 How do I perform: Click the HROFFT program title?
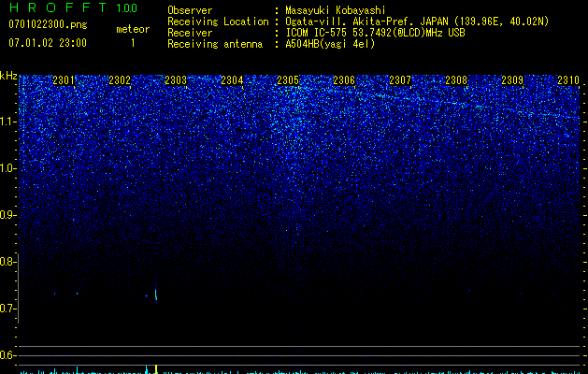pos(58,7)
